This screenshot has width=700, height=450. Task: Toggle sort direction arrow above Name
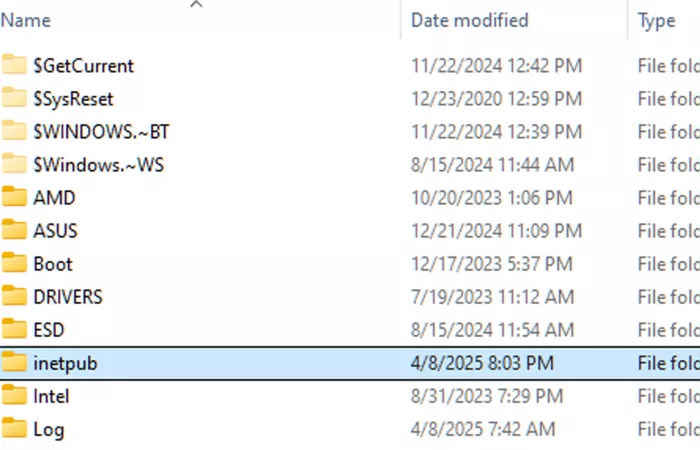[x=196, y=5]
